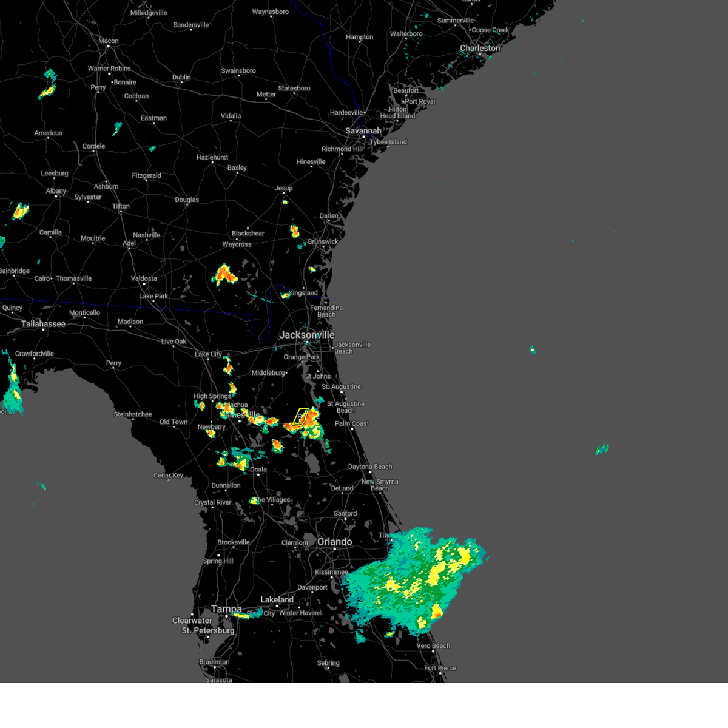Click the Kissimmee city label
The image size is (728, 728).
(332, 572)
